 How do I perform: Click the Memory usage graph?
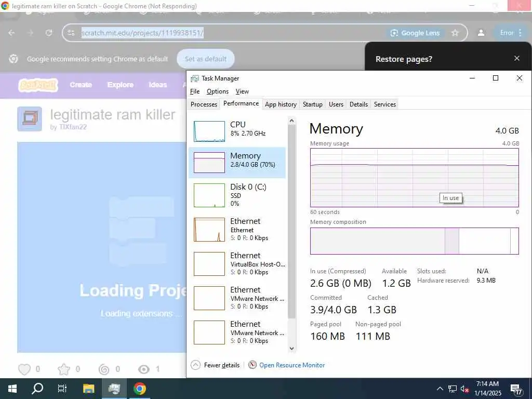(414, 178)
